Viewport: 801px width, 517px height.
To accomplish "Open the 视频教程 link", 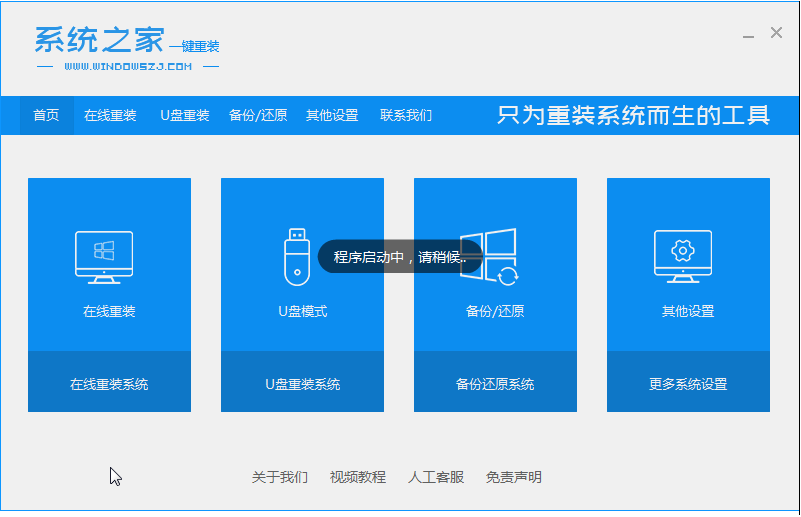I will [358, 477].
